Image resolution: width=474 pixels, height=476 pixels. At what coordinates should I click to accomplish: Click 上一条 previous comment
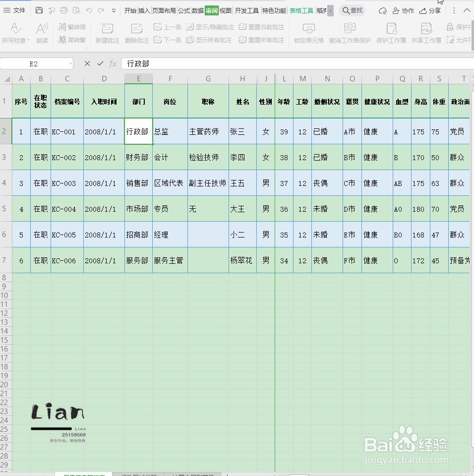pyautogui.click(x=167, y=27)
